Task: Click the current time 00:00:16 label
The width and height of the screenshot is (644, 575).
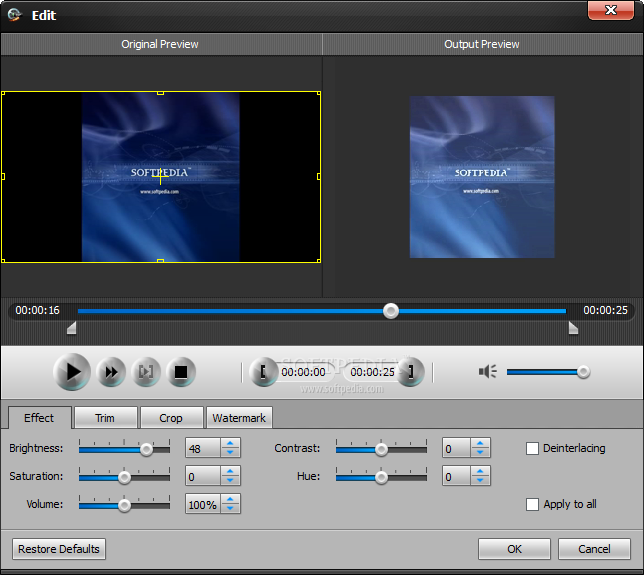Action: click(37, 310)
